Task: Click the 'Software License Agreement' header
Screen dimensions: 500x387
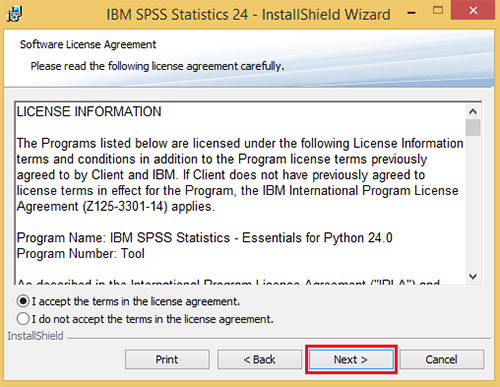Action: [88, 44]
